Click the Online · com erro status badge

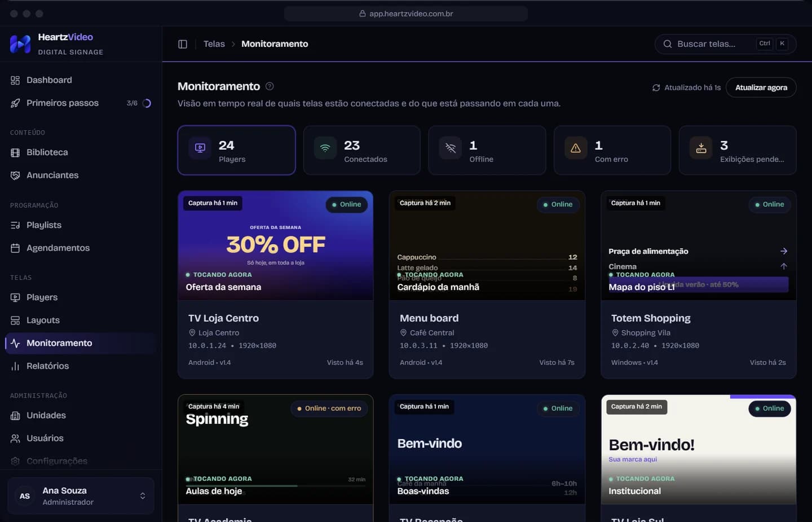(x=329, y=409)
